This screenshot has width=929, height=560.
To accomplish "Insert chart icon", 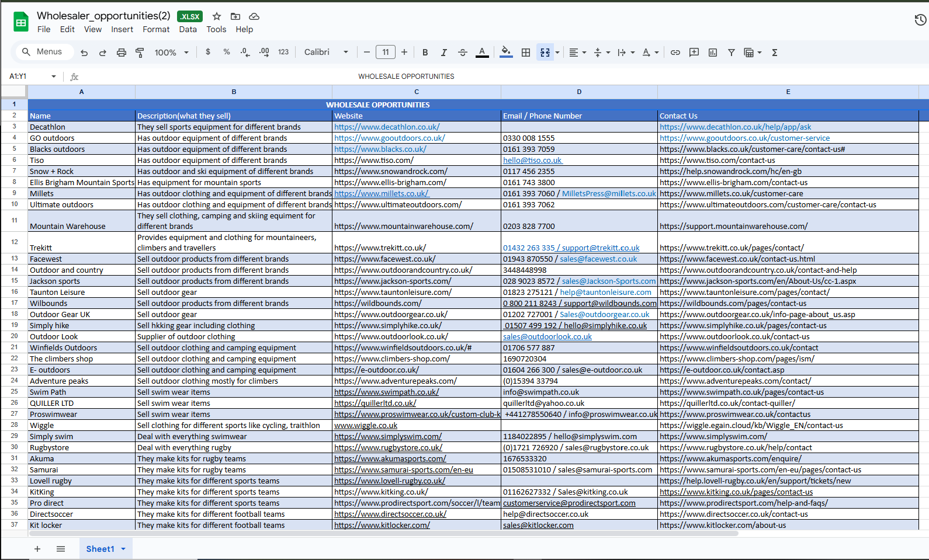I will click(x=713, y=53).
